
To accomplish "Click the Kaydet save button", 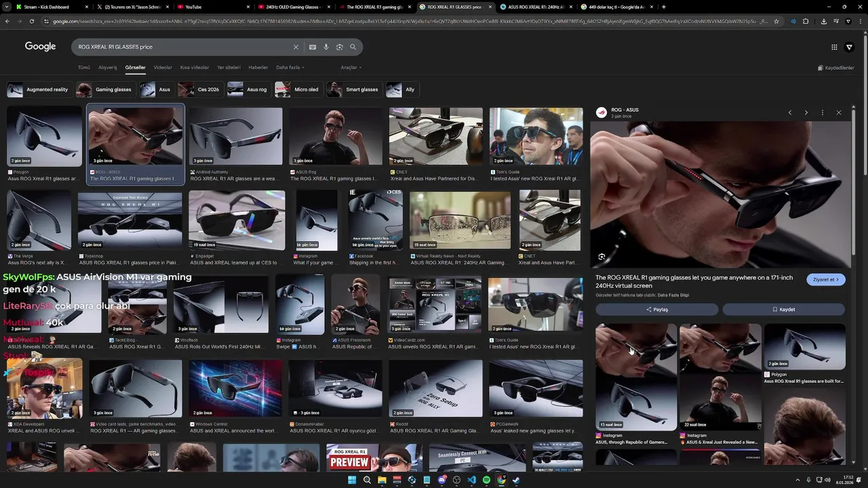I will click(x=783, y=309).
